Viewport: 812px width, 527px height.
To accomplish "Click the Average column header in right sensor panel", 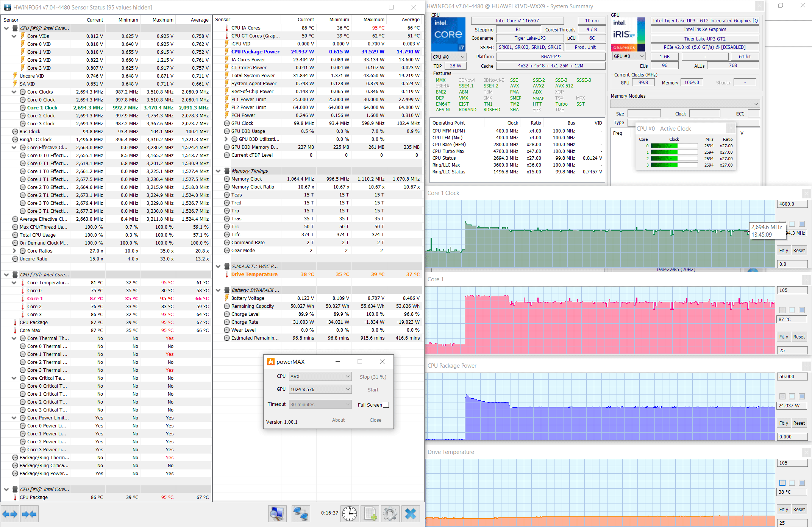I will coord(410,20).
